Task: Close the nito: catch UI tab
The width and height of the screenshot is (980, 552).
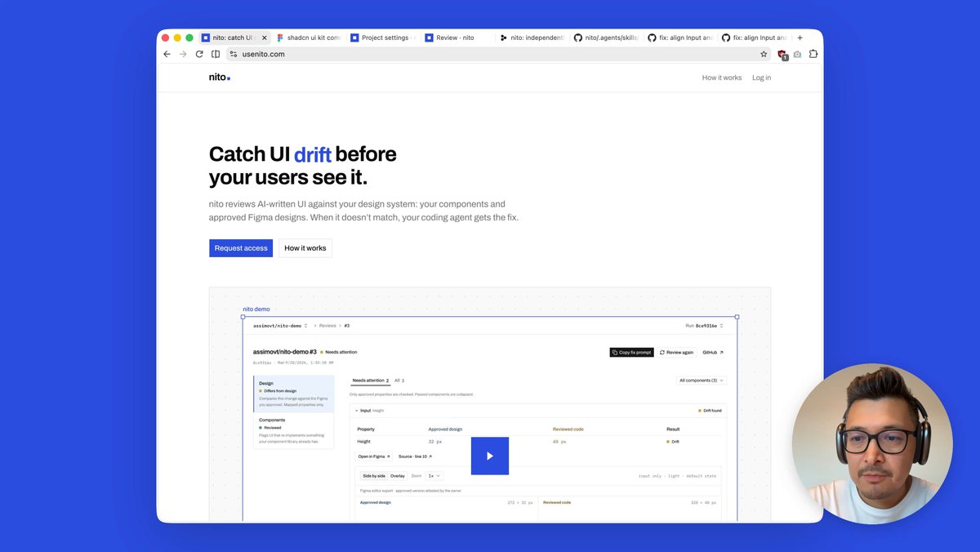Action: [x=264, y=38]
